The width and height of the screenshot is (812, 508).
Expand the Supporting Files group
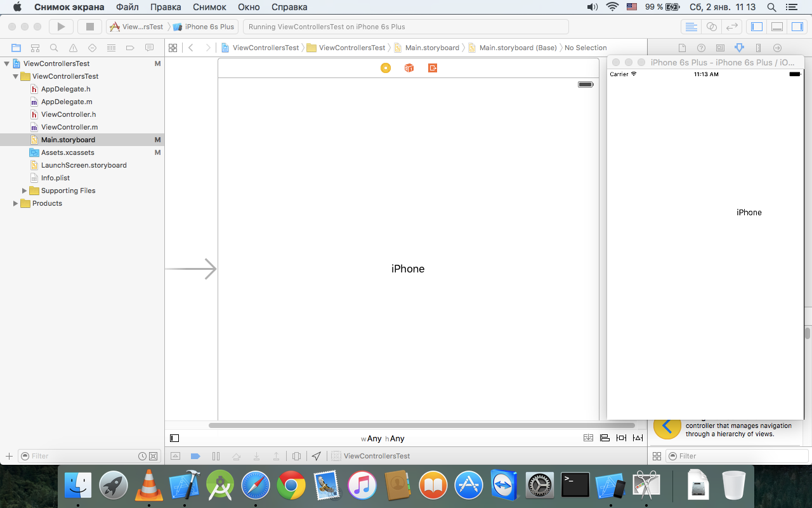click(x=24, y=190)
